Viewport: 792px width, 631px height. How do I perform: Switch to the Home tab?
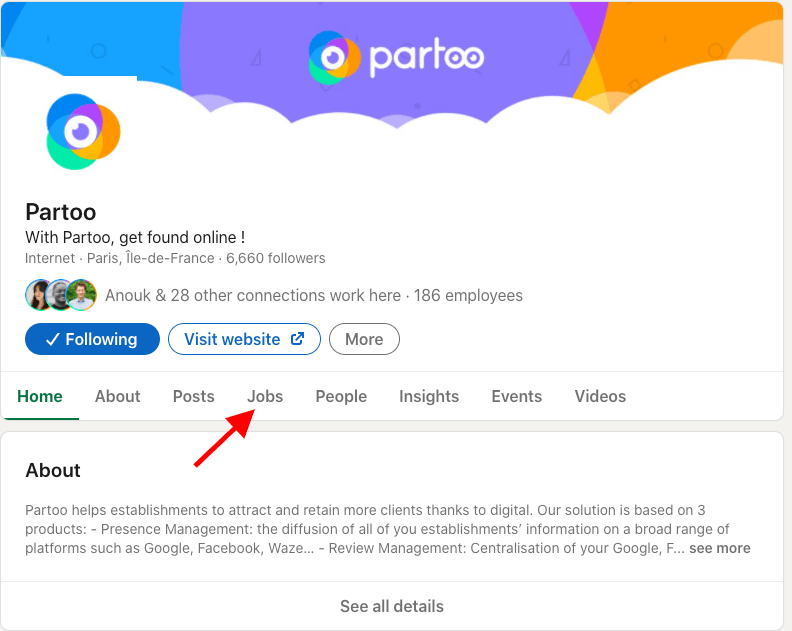click(40, 396)
